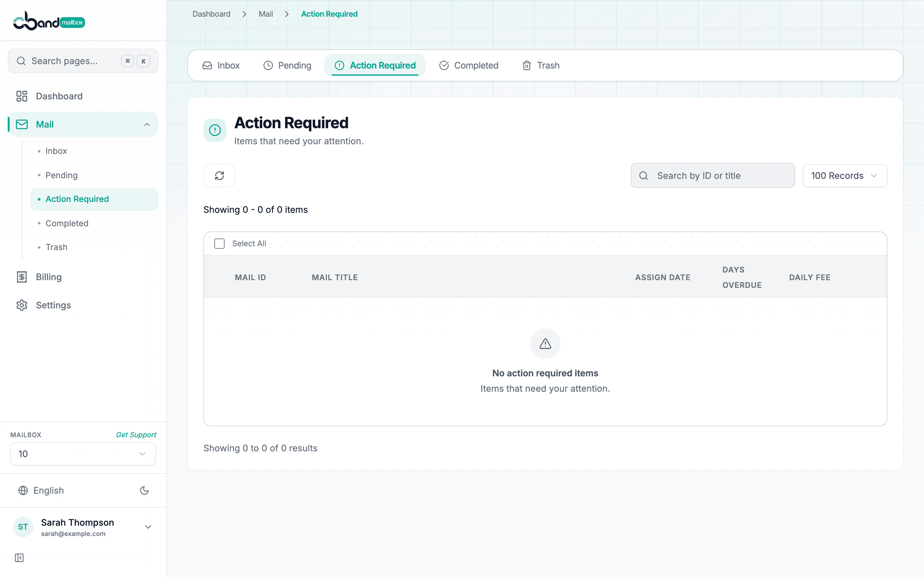Switch to the Completed tab
This screenshot has height=577, width=924.
tap(468, 66)
